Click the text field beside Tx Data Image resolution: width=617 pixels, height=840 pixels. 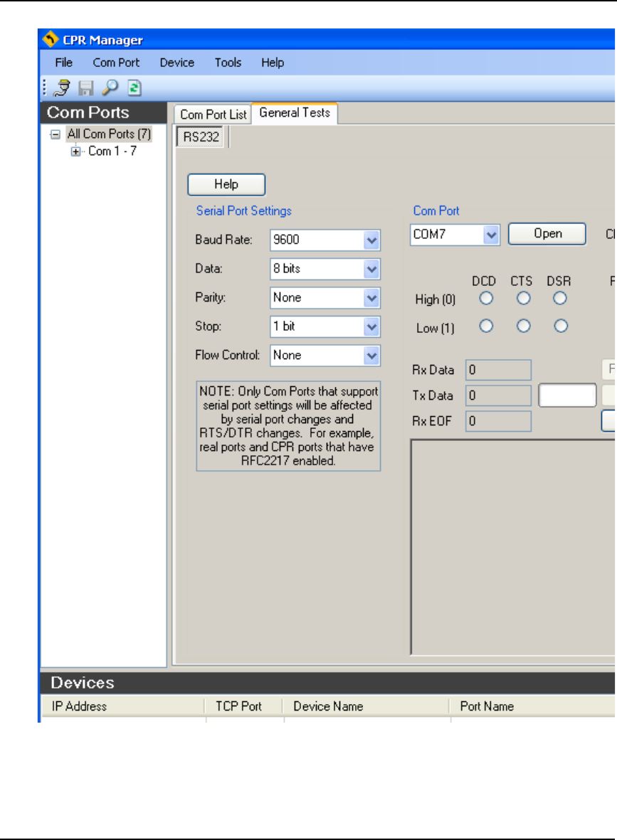567,395
